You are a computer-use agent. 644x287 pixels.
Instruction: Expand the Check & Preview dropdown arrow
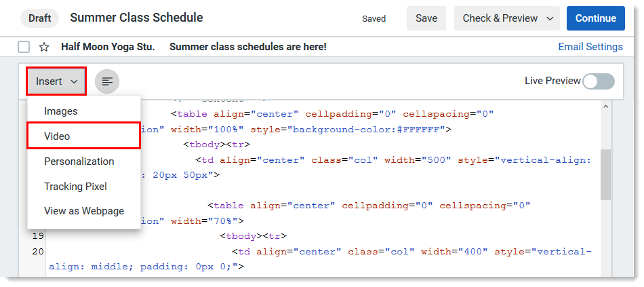pyautogui.click(x=550, y=18)
